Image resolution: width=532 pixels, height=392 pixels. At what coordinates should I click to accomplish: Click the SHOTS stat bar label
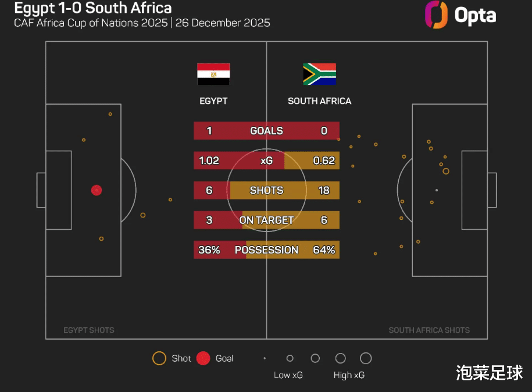(266, 190)
